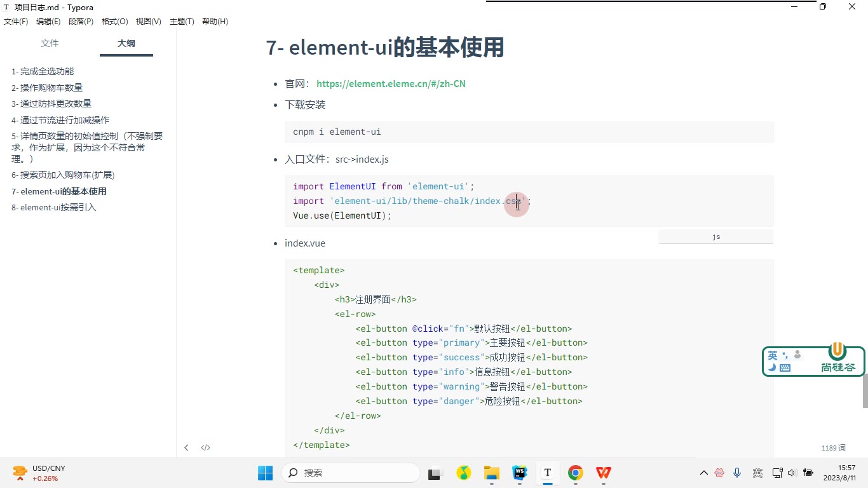Open the element.eleme.cn link
This screenshot has height=488, width=868.
click(x=391, y=84)
